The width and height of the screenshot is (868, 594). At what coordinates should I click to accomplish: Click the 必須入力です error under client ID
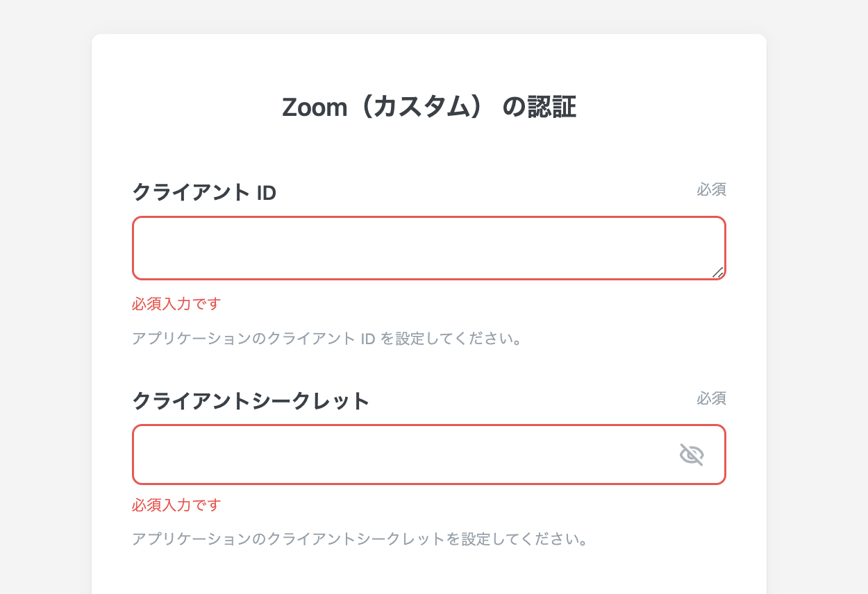click(176, 303)
